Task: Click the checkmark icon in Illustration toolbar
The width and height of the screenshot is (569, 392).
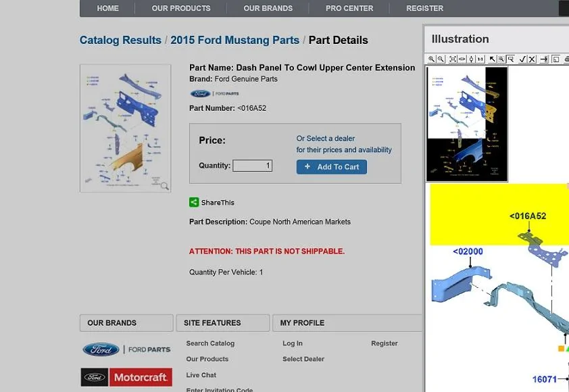Action: (522, 59)
